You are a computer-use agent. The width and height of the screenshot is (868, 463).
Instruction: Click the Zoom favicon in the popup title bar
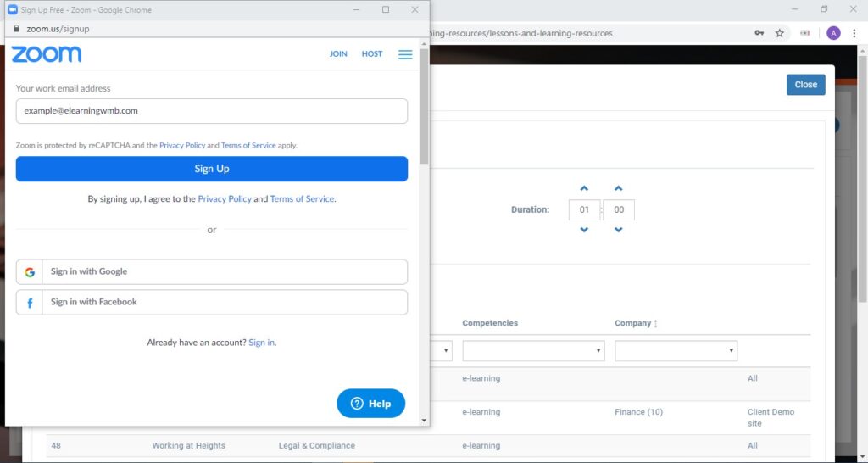(x=12, y=10)
